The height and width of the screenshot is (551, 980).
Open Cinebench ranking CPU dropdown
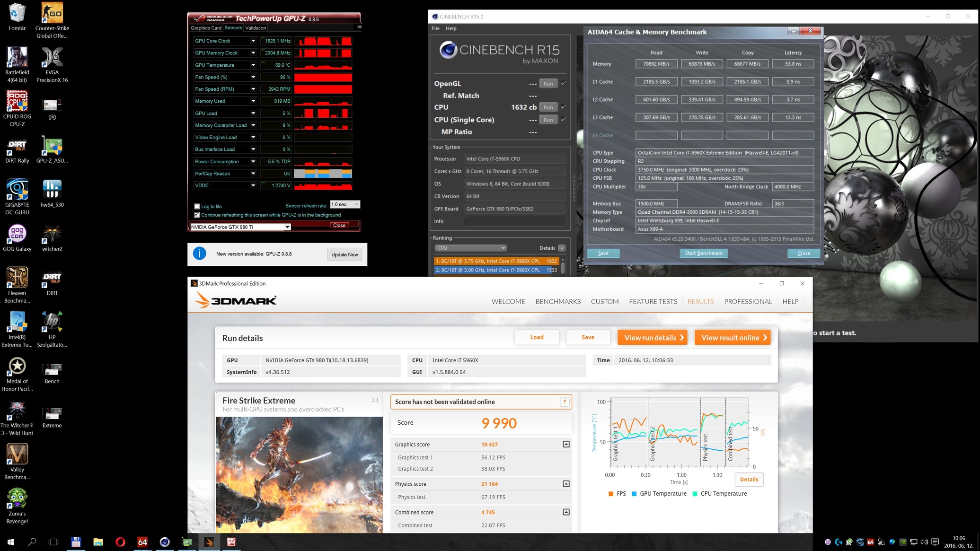(x=470, y=248)
